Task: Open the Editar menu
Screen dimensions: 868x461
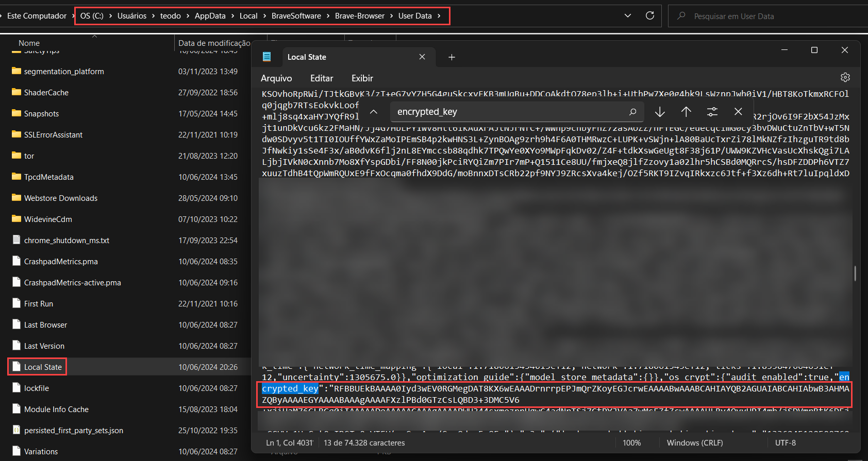Action: pos(322,78)
